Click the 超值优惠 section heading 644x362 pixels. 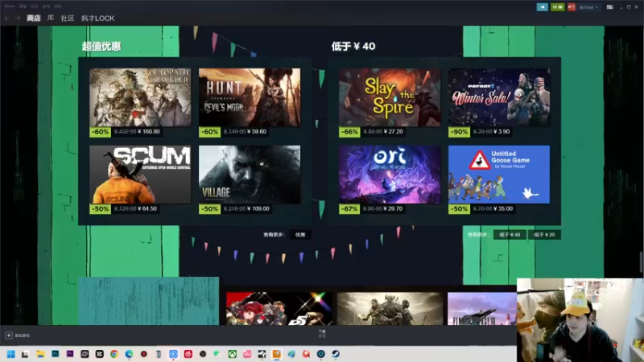tap(101, 46)
